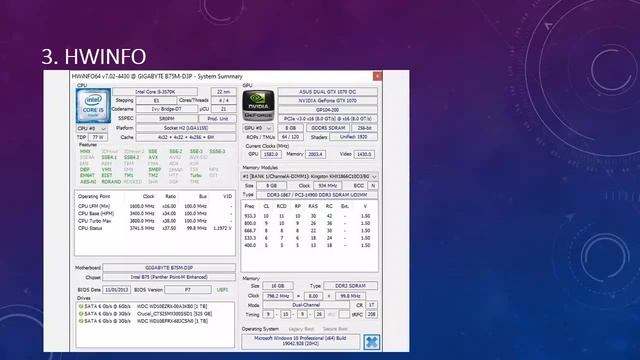This screenshot has width=640, height=360.
Task: Click the memory module type DDR3-1867 field
Action: coord(317,195)
